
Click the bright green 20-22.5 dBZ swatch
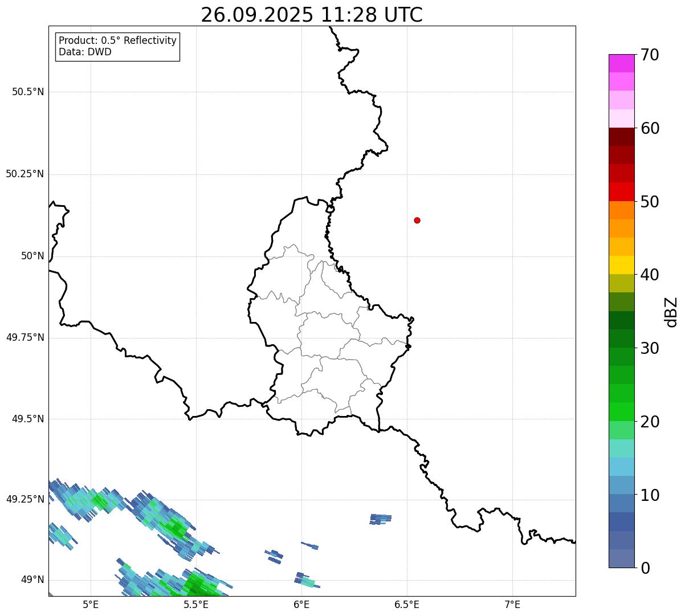[621, 412]
